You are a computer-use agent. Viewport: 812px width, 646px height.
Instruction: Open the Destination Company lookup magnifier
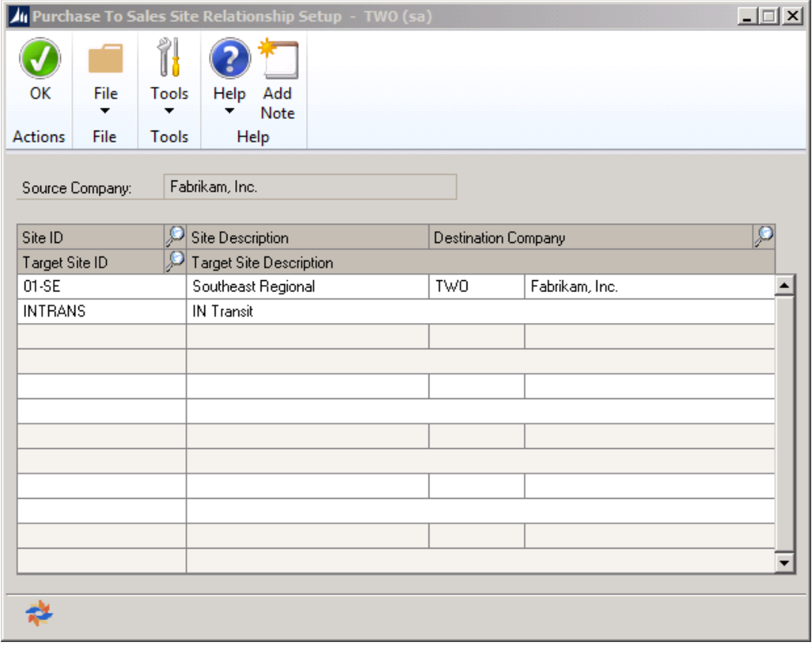click(764, 236)
